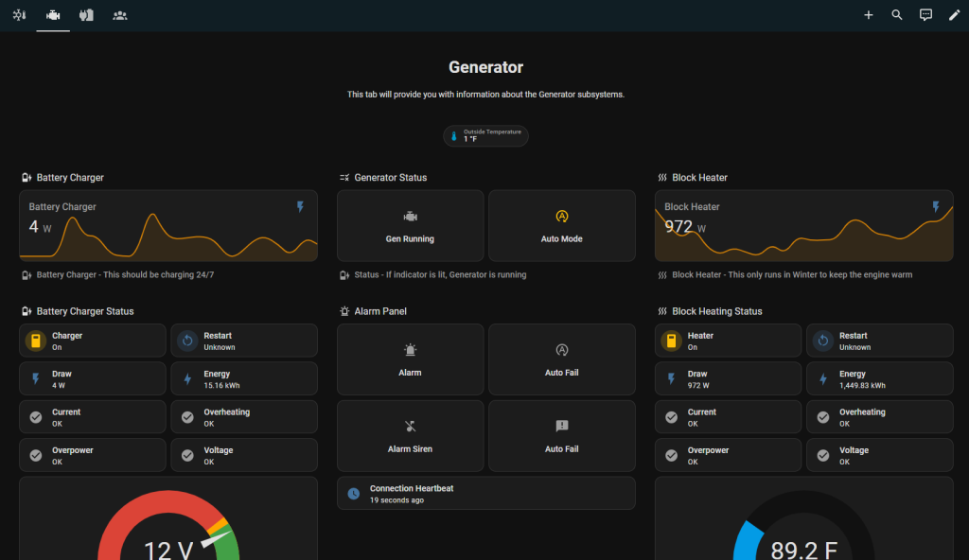Open search with the magnifier icon
969x560 pixels.
click(x=897, y=15)
